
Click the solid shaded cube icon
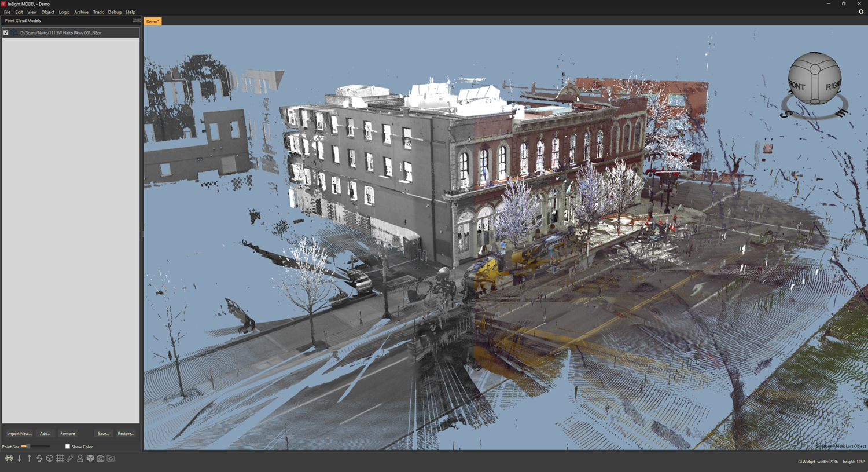[x=90, y=458]
